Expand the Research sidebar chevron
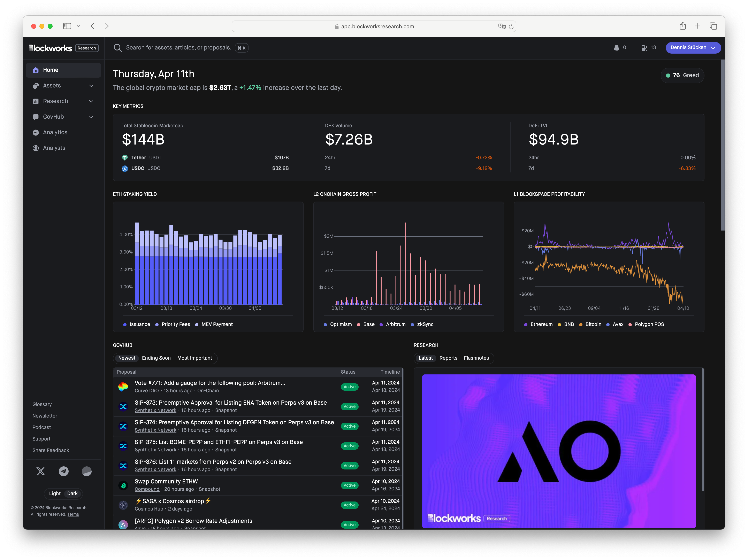 (91, 101)
